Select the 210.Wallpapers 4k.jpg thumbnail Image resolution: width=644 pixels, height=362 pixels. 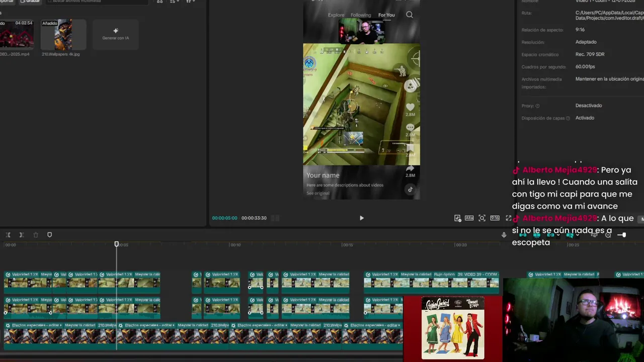pyautogui.click(x=63, y=34)
